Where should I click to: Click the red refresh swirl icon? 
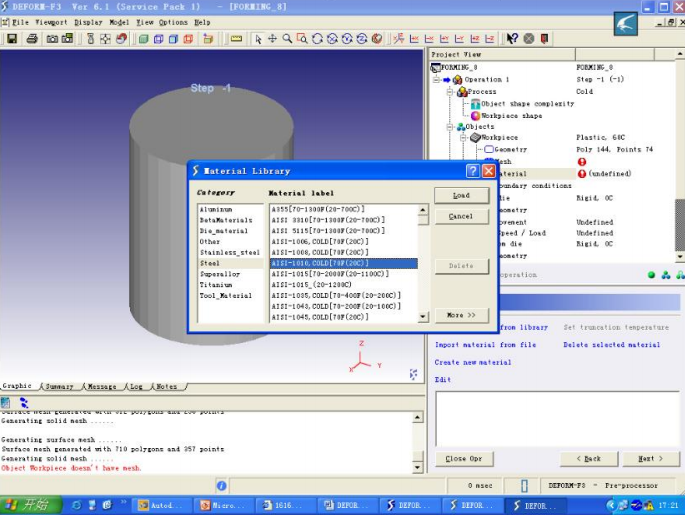point(121,39)
